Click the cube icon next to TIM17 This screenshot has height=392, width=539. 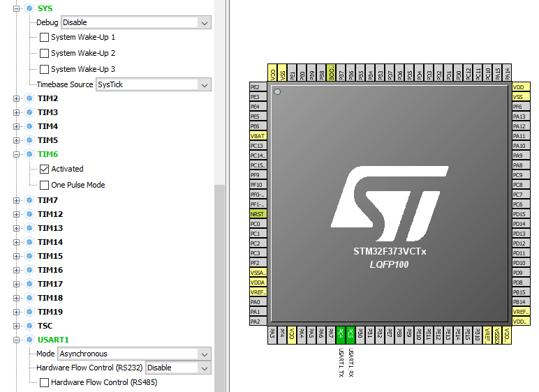[x=29, y=284]
